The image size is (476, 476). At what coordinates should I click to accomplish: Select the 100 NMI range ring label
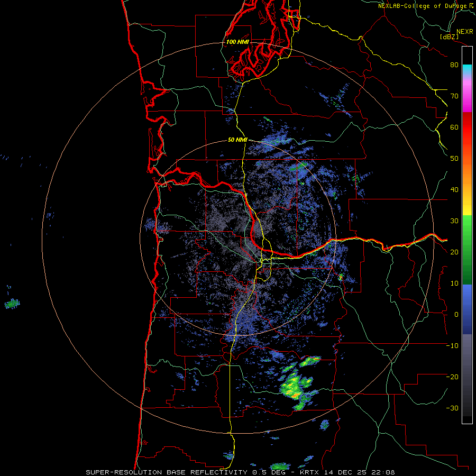tap(237, 42)
